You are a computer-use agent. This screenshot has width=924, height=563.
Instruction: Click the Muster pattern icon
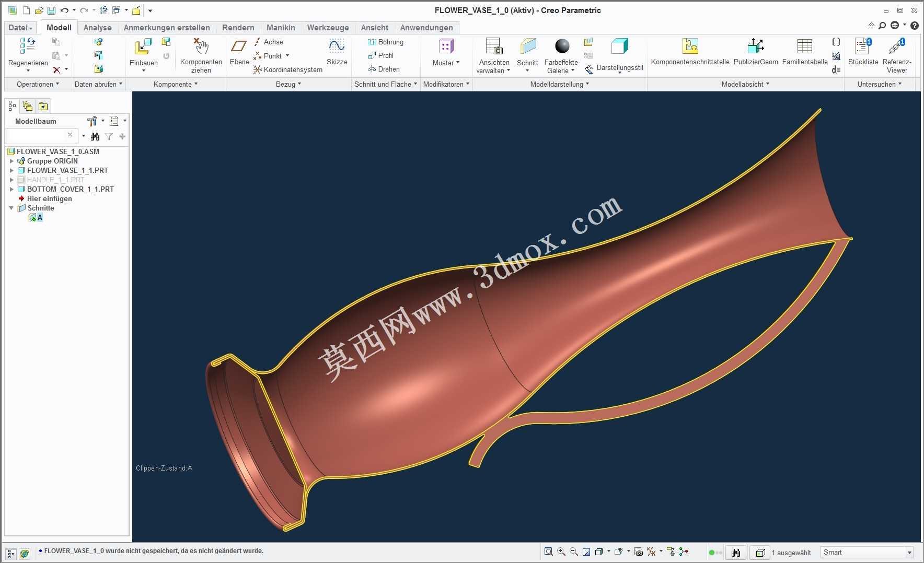click(446, 47)
